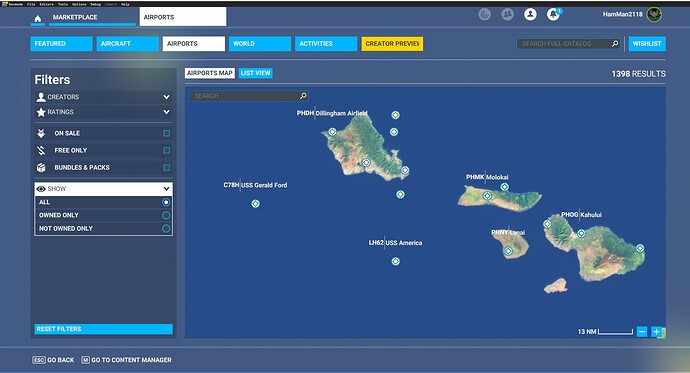The height and width of the screenshot is (373, 690).
Task: Select the USS Gerald Ford map marker
Action: (x=255, y=204)
